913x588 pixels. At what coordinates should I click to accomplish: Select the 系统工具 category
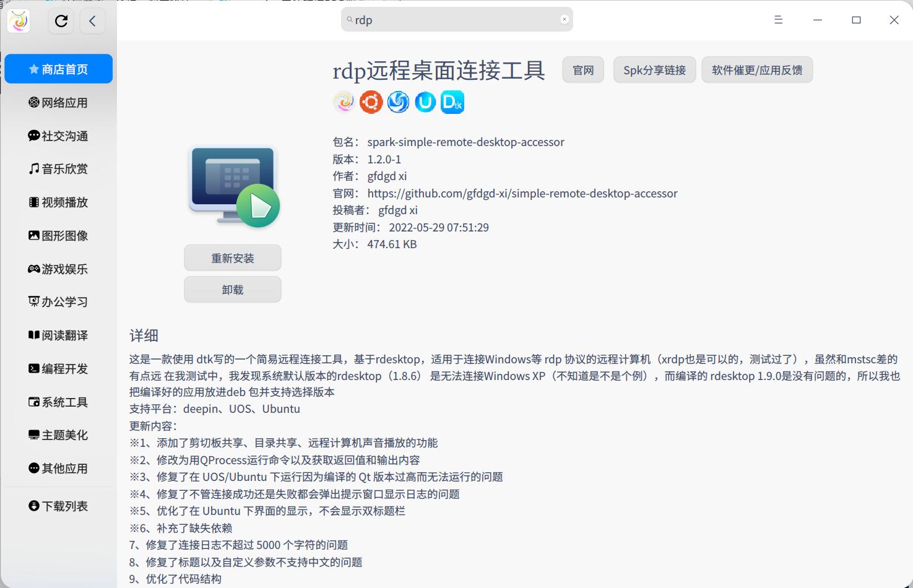click(x=58, y=402)
